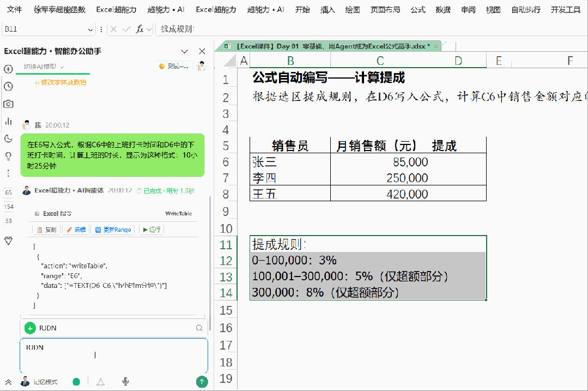Click the diamond membership icon in sidebar

[8, 240]
